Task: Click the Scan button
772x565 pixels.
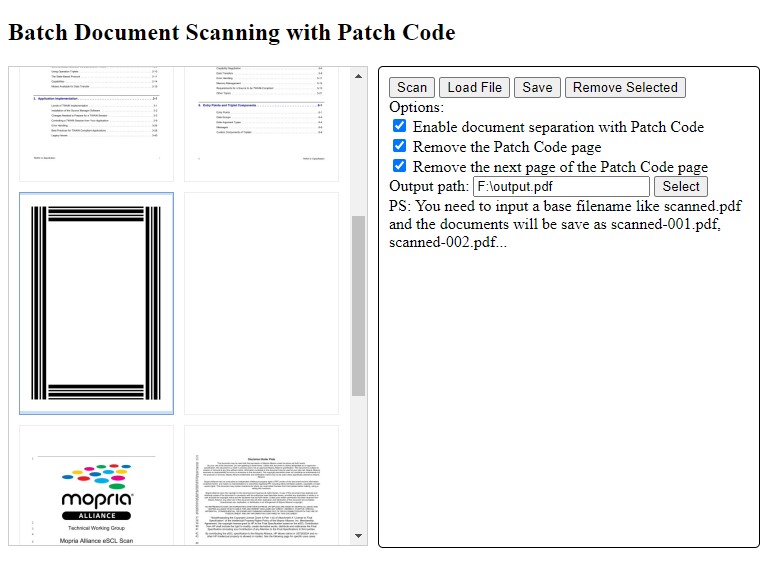Action: [x=411, y=87]
